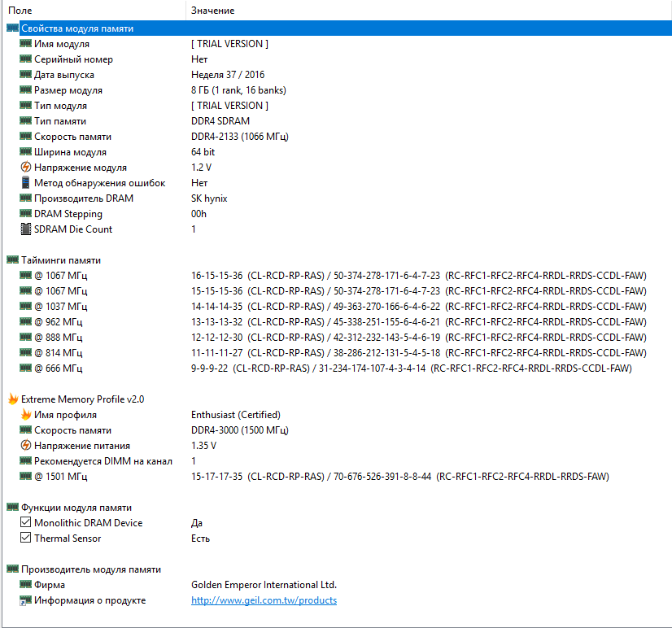Click the icon beside DRAM Stepping
Screen dimensions: 672x628
pos(26,213)
